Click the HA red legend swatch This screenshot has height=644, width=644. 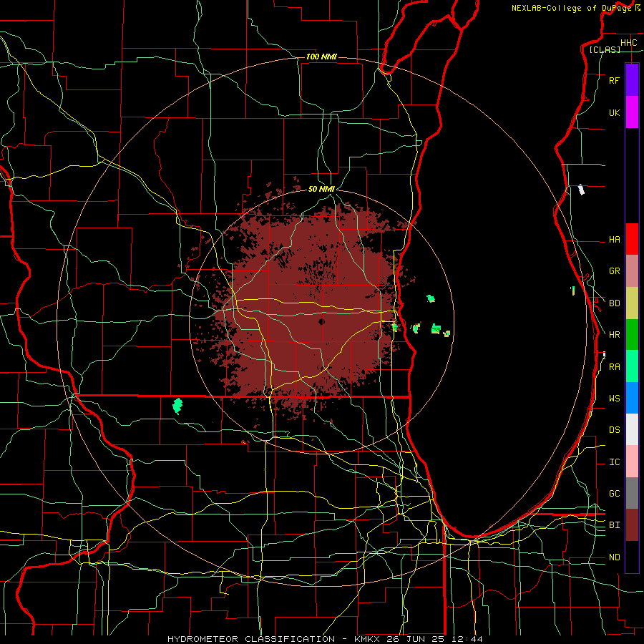point(632,239)
